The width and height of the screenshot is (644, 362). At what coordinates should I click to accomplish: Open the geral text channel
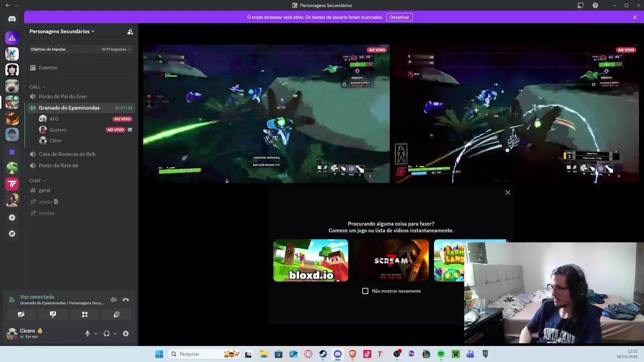click(x=81, y=190)
